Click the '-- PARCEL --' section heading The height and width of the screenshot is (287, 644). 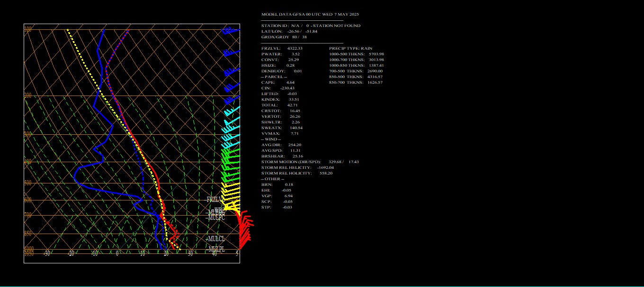(x=274, y=77)
